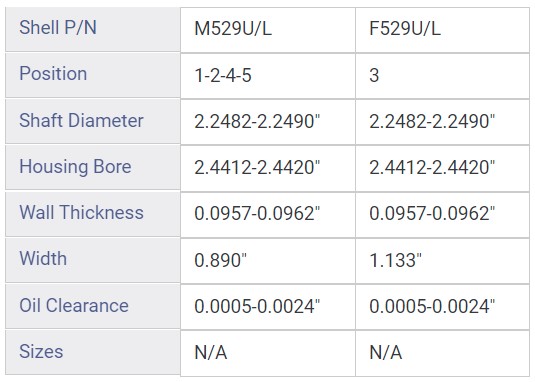Select the 1.133" width cell
The image size is (535, 382).
[x=442, y=261]
